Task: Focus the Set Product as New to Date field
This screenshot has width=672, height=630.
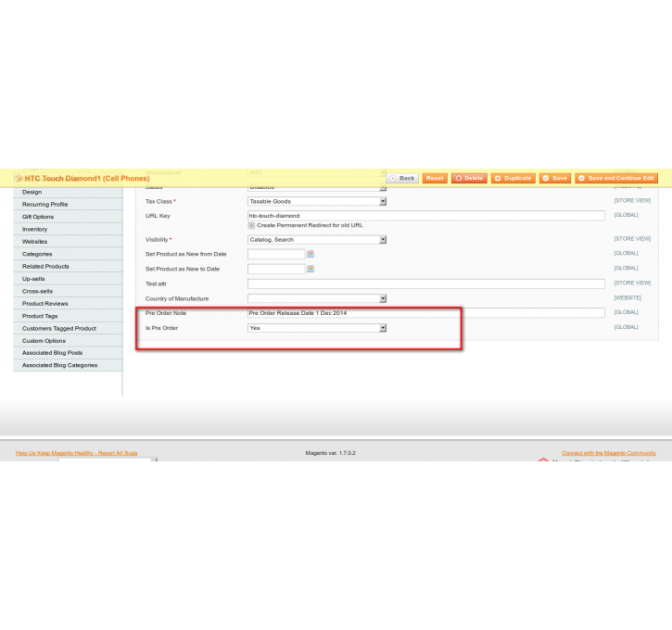Action: pos(276,269)
